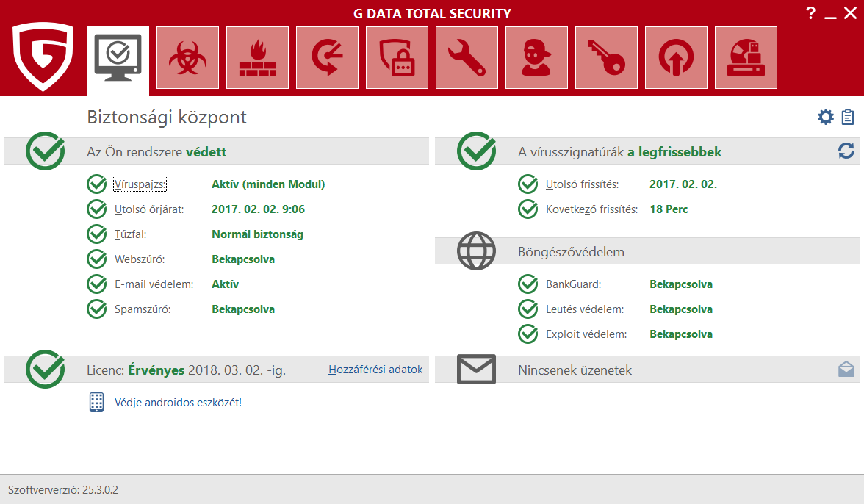Click the checkmark beside Az Ön rendszere védett

46,151
